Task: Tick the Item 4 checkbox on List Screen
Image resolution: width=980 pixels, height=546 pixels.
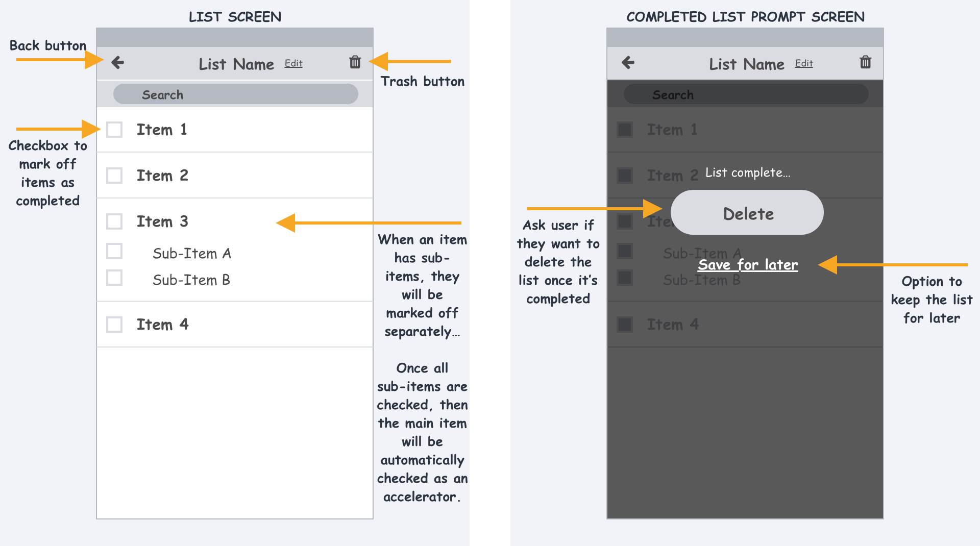Action: pos(114,325)
